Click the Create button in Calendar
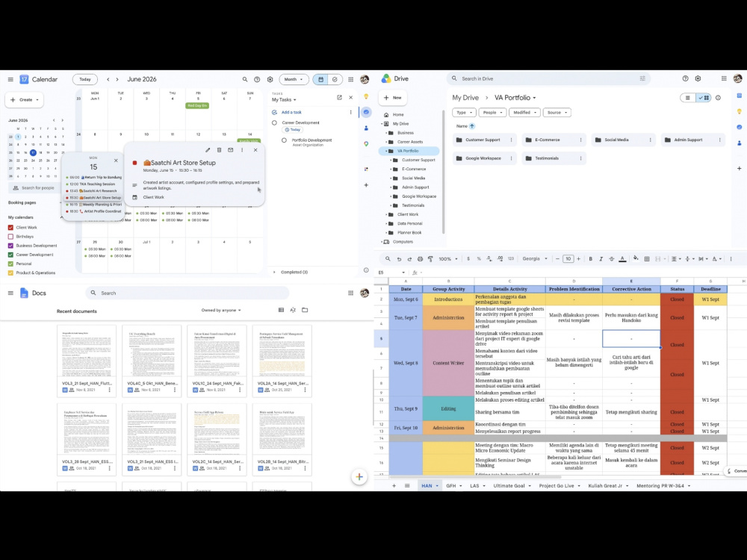747x560 pixels. point(25,100)
